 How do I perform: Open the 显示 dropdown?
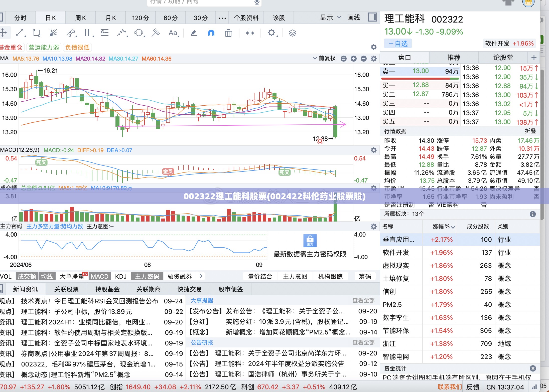[x=330, y=18]
